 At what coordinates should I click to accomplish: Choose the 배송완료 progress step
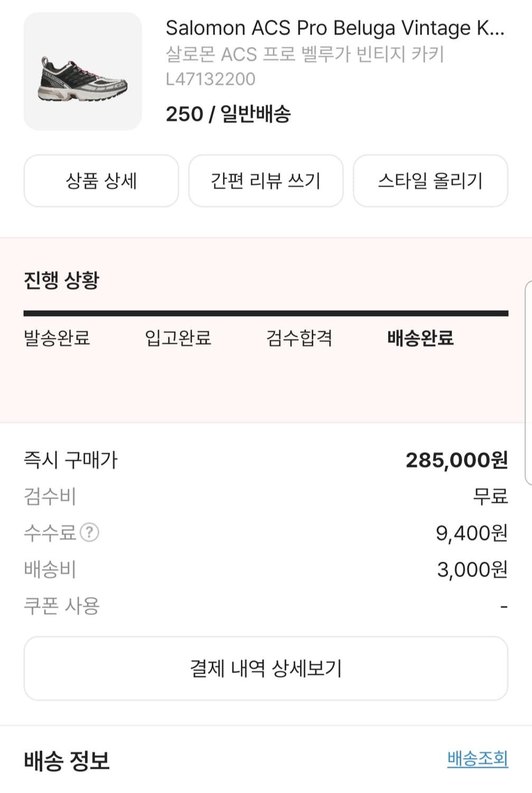pyautogui.click(x=420, y=338)
